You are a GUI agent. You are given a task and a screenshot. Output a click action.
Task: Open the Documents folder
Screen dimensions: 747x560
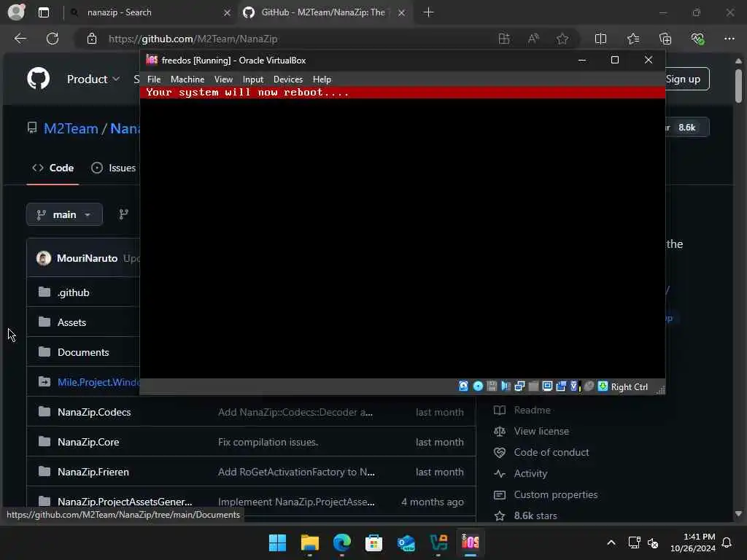coord(83,353)
